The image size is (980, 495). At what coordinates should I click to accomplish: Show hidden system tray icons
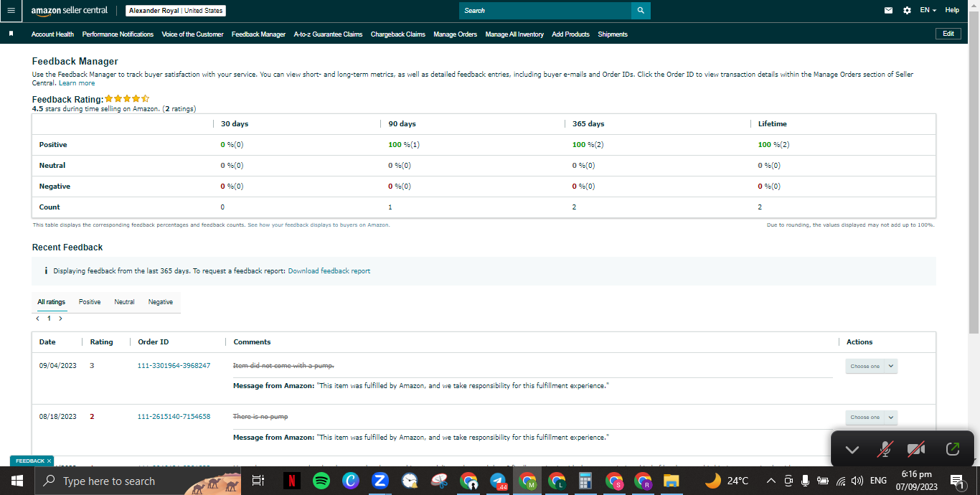point(771,481)
